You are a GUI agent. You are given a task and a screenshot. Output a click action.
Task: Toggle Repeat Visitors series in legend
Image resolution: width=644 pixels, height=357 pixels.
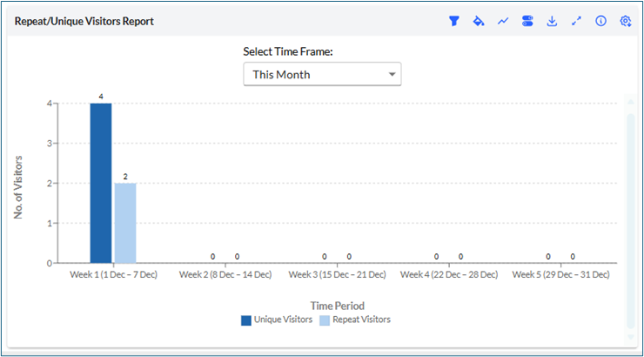[x=325, y=320]
